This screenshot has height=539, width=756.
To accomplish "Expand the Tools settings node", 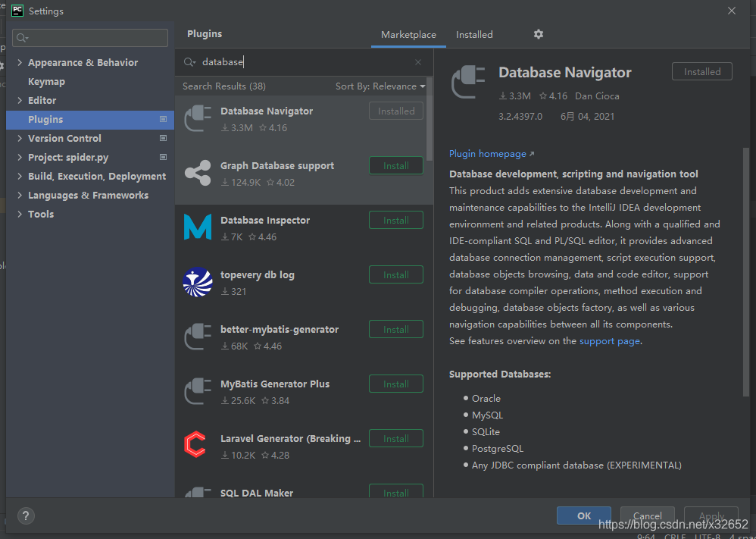I will coord(20,214).
